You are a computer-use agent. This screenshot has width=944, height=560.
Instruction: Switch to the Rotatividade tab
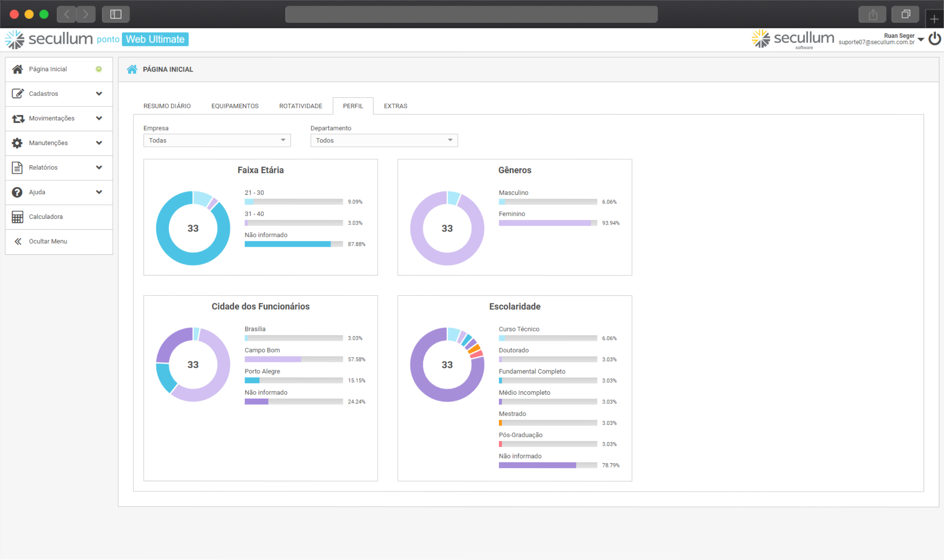point(301,106)
